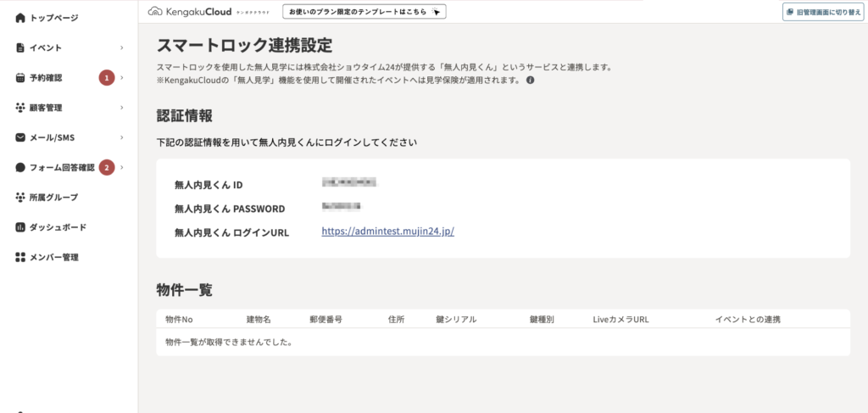
Task: Expand the 顧客管理 submenu chevron
Action: 122,108
